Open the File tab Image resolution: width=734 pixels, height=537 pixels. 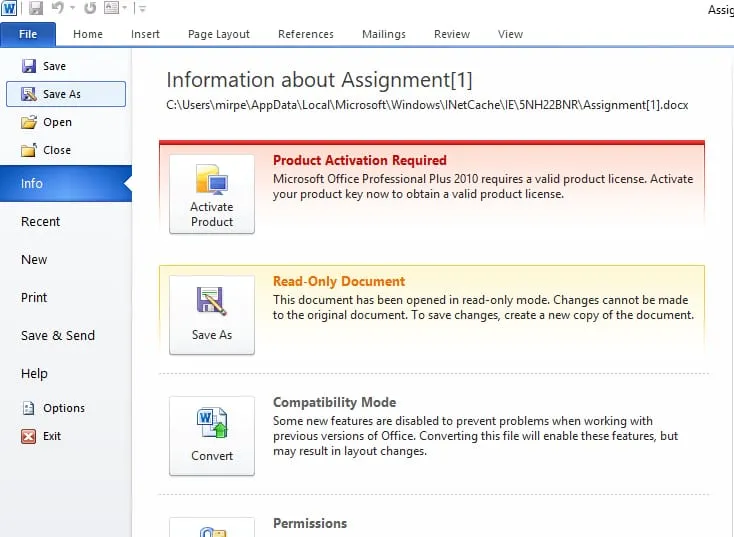click(28, 34)
